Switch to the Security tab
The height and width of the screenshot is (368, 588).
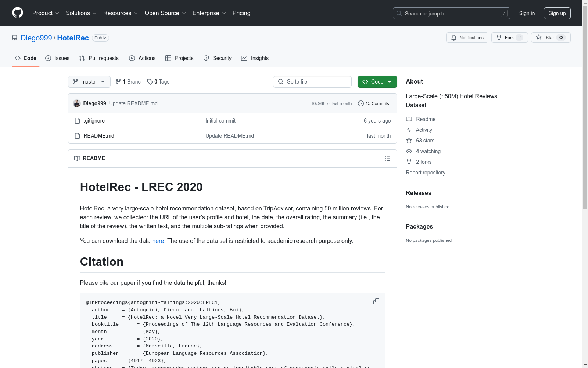[218, 58]
